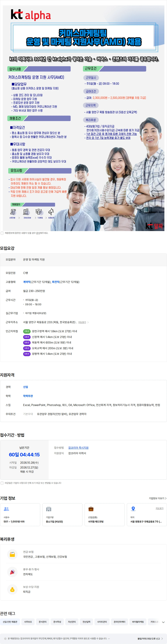
Task: Click the 운영 및 마케팅 지원 field text
Action: [34, 260]
